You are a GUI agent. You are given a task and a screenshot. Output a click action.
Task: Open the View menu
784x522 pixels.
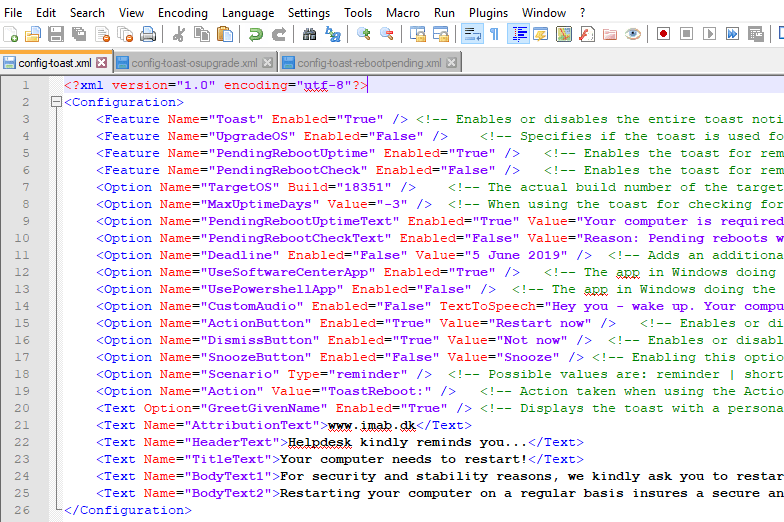pos(131,12)
